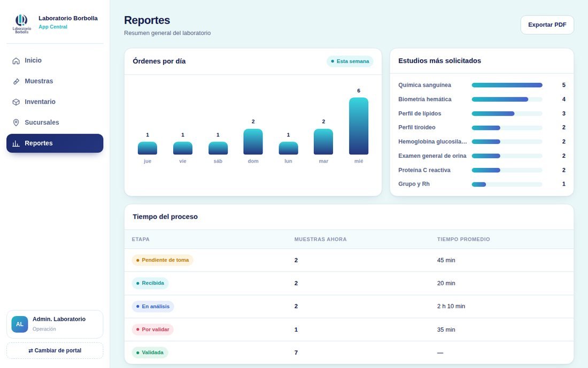
Task: Export the report as PDF
Action: click(x=547, y=25)
